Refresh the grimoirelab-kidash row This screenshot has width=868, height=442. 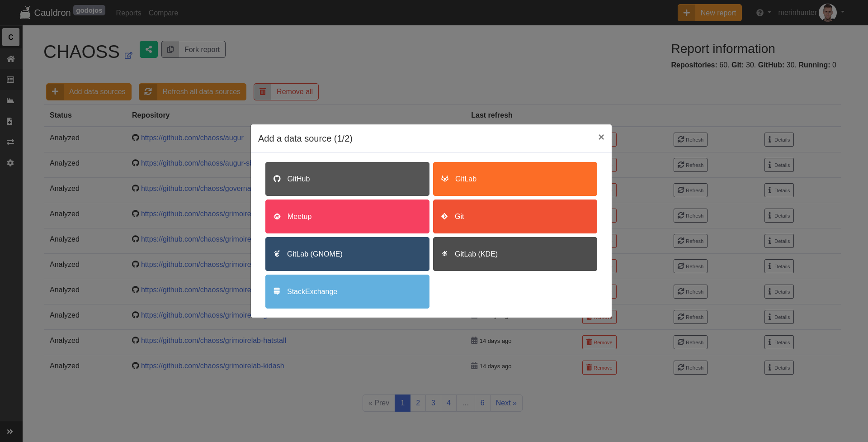pos(690,368)
